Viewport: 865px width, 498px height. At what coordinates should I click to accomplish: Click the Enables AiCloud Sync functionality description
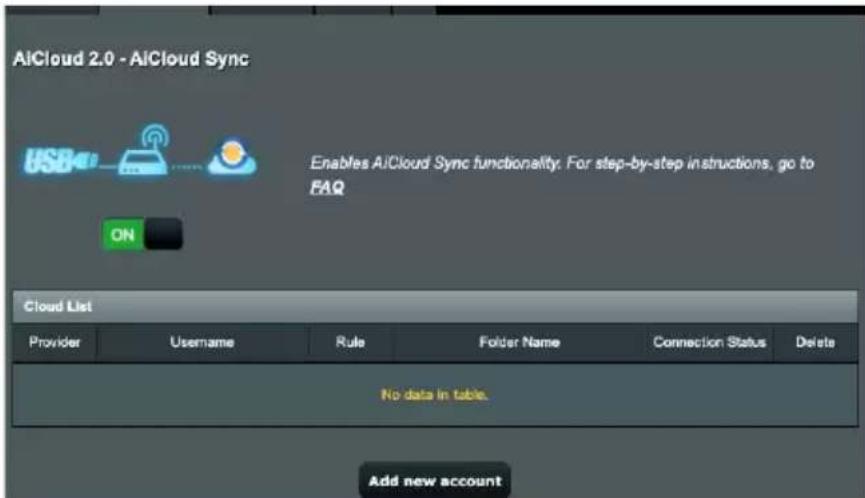tap(562, 175)
